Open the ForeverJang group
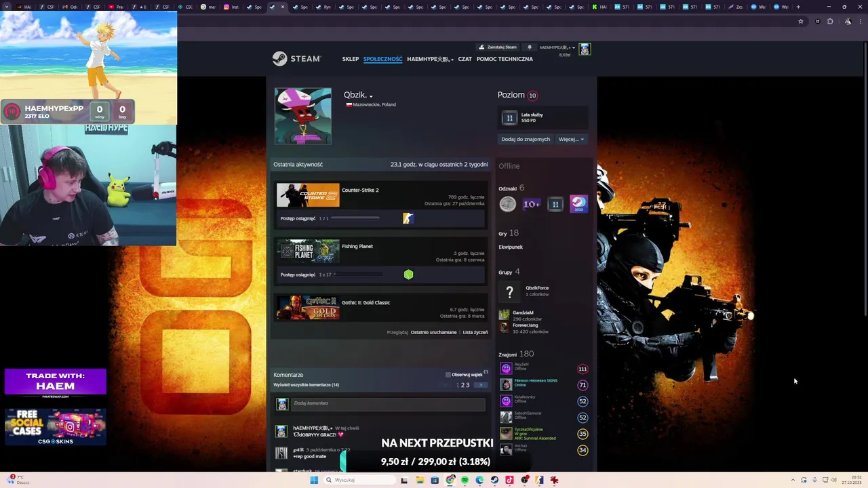Screen dimensions: 868x488 (525, 325)
